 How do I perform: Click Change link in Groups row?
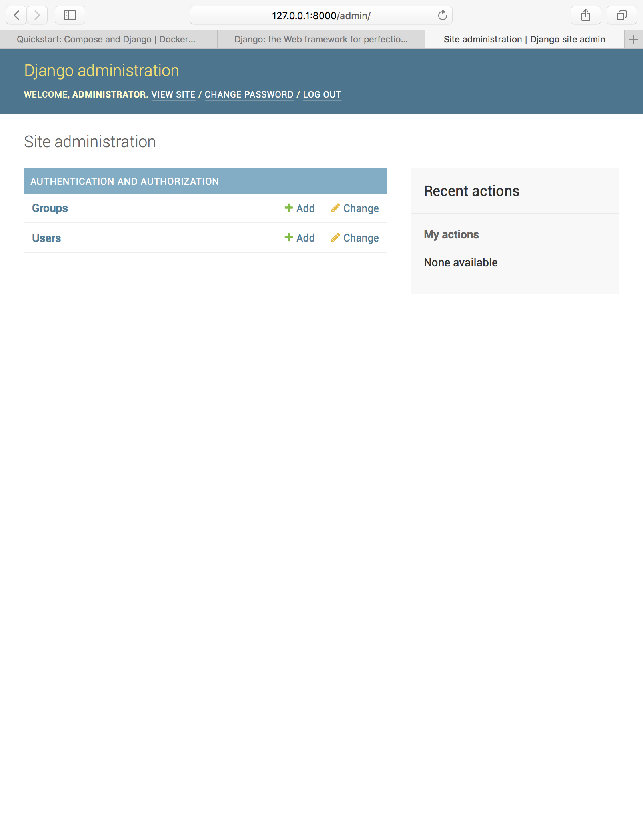click(361, 208)
